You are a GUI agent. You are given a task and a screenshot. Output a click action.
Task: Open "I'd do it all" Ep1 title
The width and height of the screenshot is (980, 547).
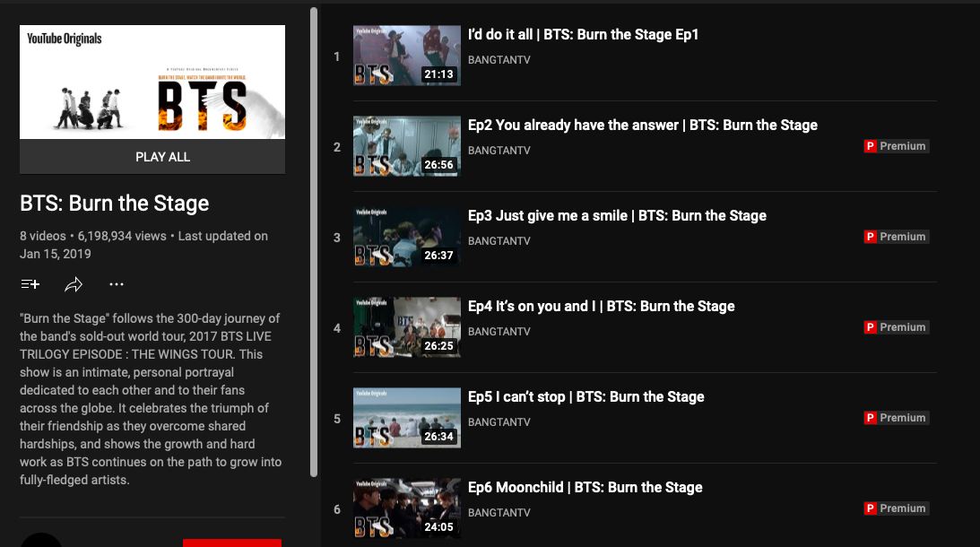[583, 34]
